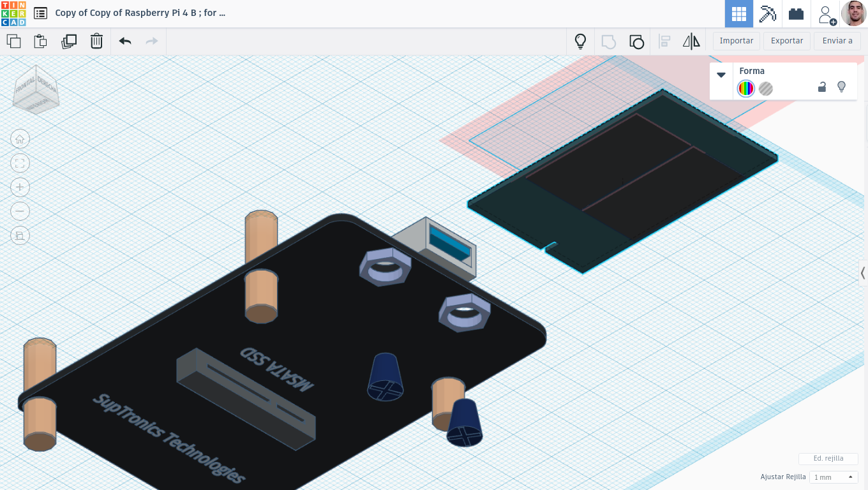Screen dimensions: 868x490
Task: Undo the last action
Action: coord(125,41)
